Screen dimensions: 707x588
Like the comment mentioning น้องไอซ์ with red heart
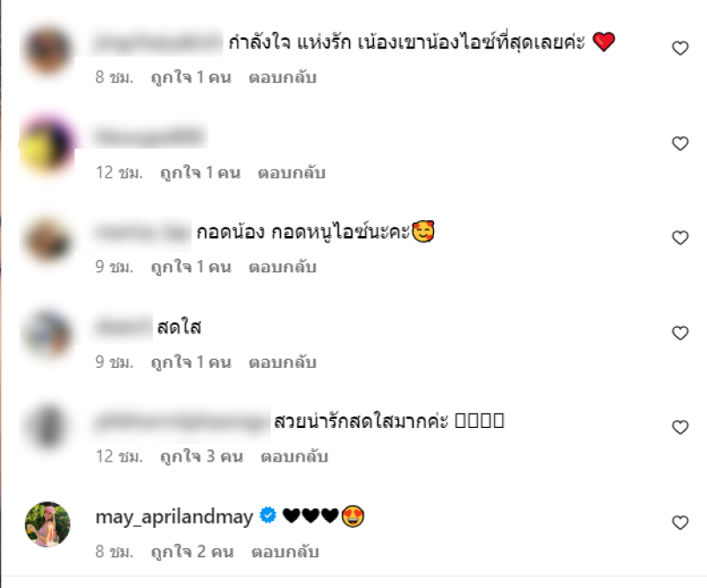(x=680, y=48)
